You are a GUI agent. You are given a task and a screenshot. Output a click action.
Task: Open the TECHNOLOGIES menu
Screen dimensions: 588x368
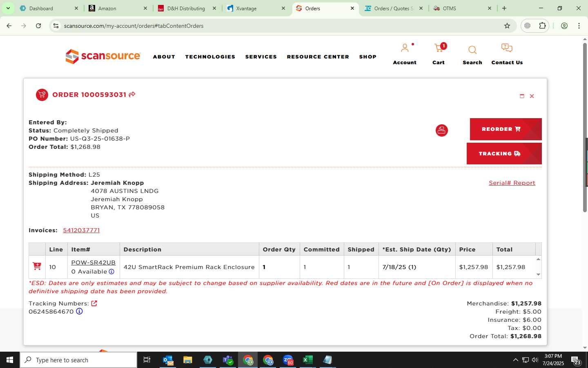click(210, 57)
